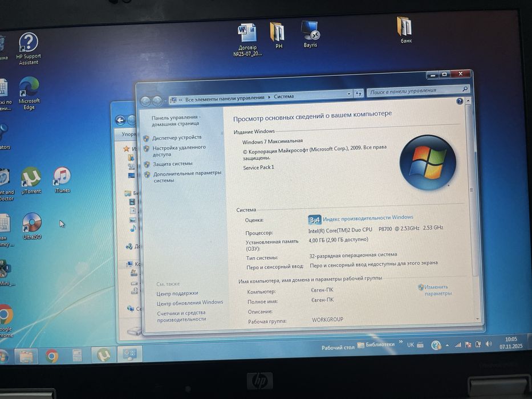The width and height of the screenshot is (532, 399).
Task: Select the банк folder on the desktop
Action: point(405,30)
